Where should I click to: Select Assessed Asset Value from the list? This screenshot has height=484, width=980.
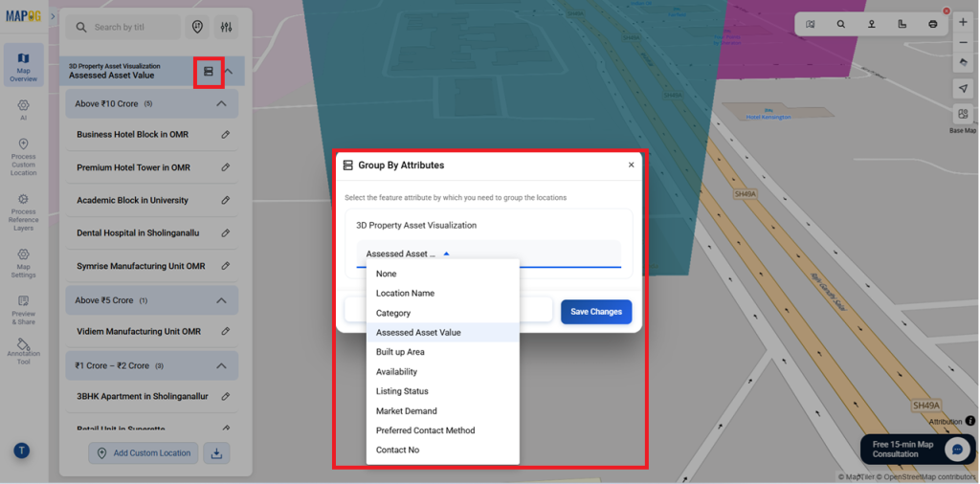click(x=442, y=332)
